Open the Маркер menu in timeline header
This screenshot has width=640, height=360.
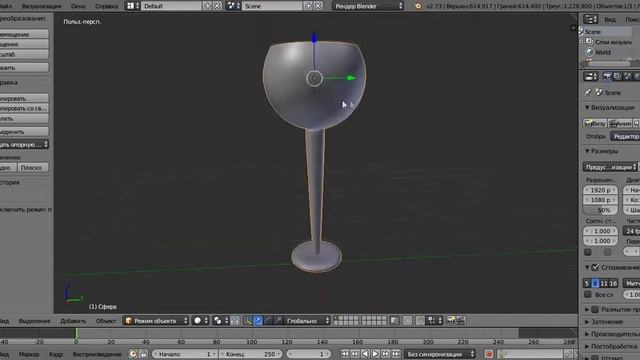(29, 354)
